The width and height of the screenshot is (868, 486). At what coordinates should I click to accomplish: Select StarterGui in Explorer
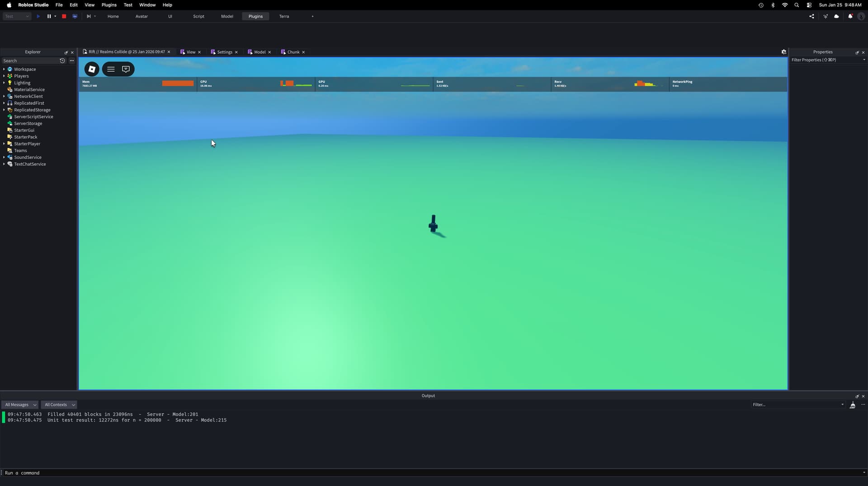(x=24, y=130)
